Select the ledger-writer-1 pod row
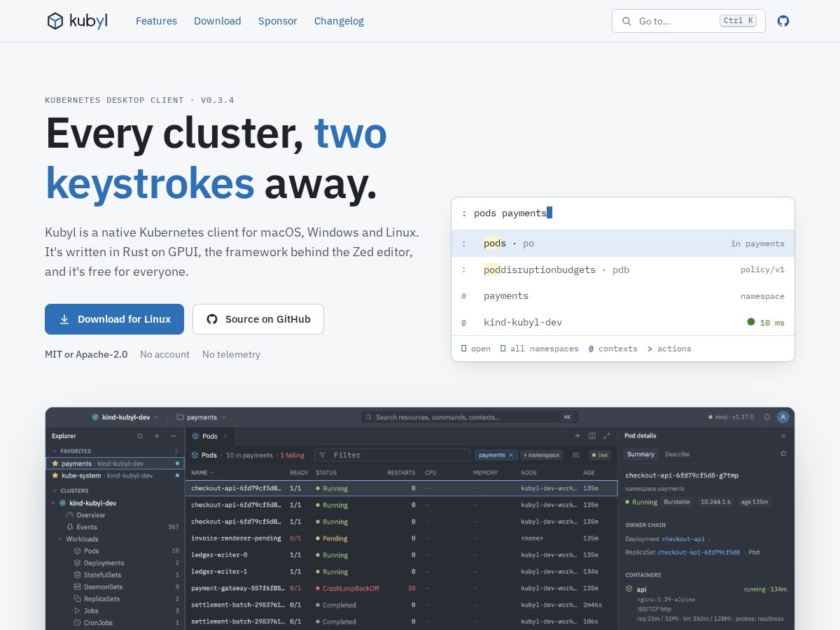The width and height of the screenshot is (840, 630). point(401,572)
